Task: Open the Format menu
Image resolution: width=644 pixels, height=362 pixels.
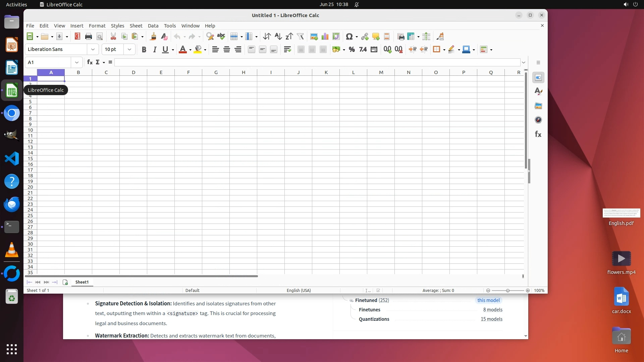Action: tap(97, 26)
